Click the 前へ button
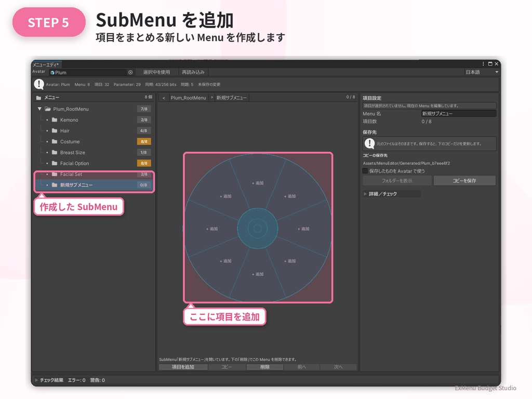The width and height of the screenshot is (532, 399). (x=302, y=367)
